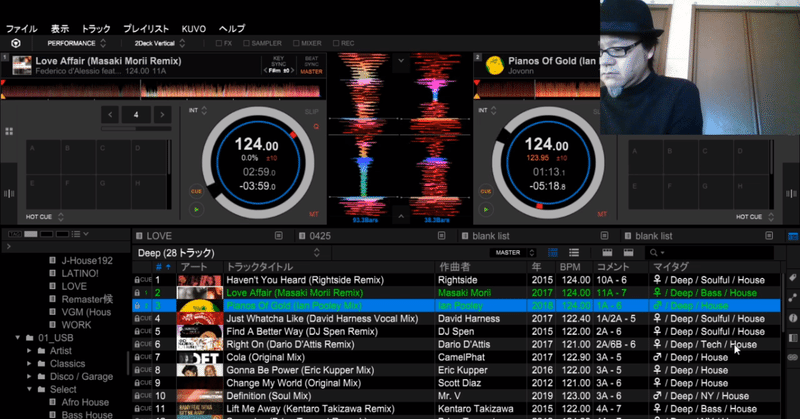Switch browser to plain list view icon

pos(574,253)
